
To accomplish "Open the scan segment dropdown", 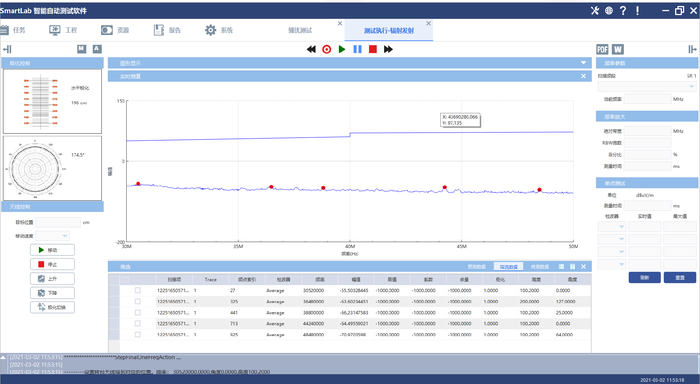I will point(647,87).
